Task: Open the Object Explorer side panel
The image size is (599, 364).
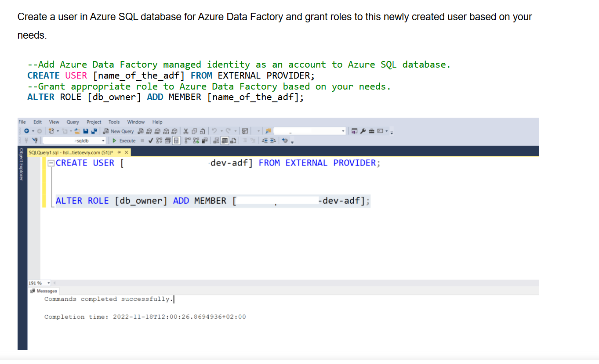Action: [21, 164]
